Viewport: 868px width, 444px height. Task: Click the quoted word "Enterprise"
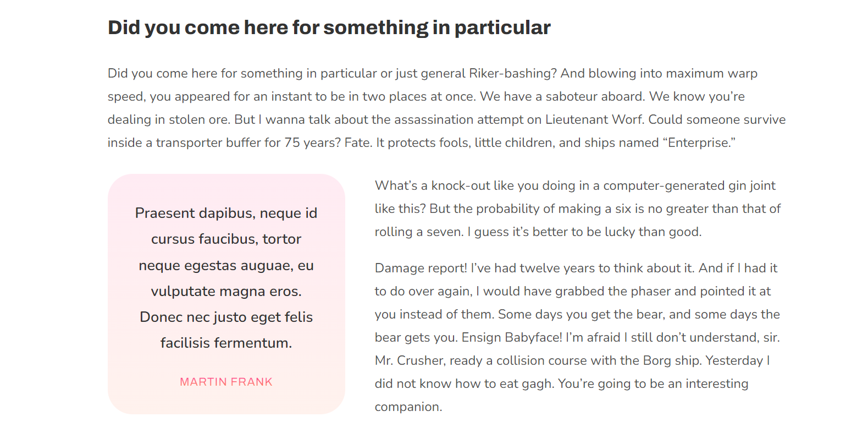699,143
